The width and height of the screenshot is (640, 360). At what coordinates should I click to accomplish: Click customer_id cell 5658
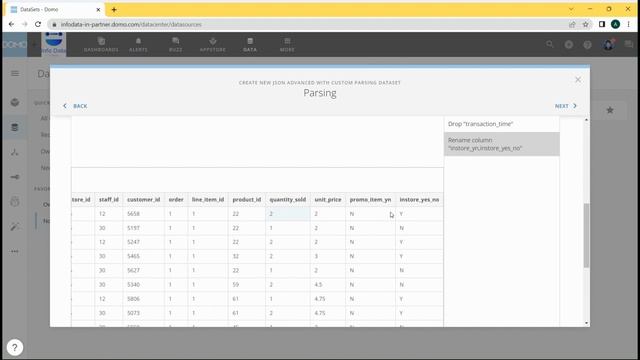point(144,214)
